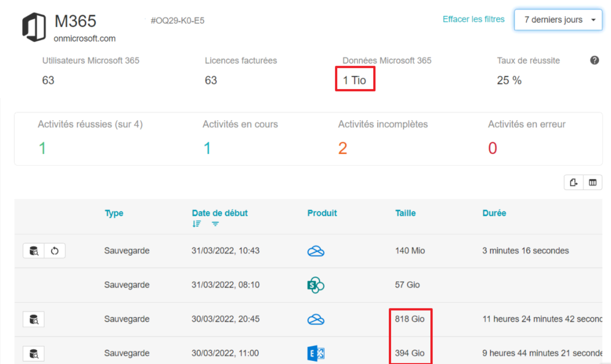The image size is (611, 364).
Task: Click the 'Date de début' column header
Action: [220, 213]
